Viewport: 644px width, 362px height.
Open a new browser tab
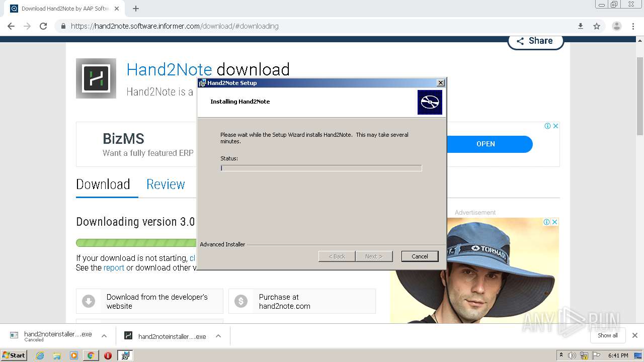click(x=136, y=9)
